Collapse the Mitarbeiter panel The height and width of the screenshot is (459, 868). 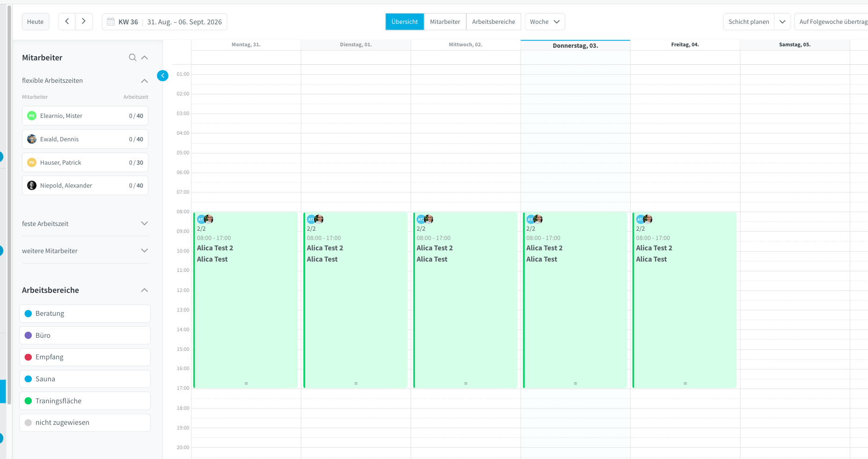click(x=145, y=58)
